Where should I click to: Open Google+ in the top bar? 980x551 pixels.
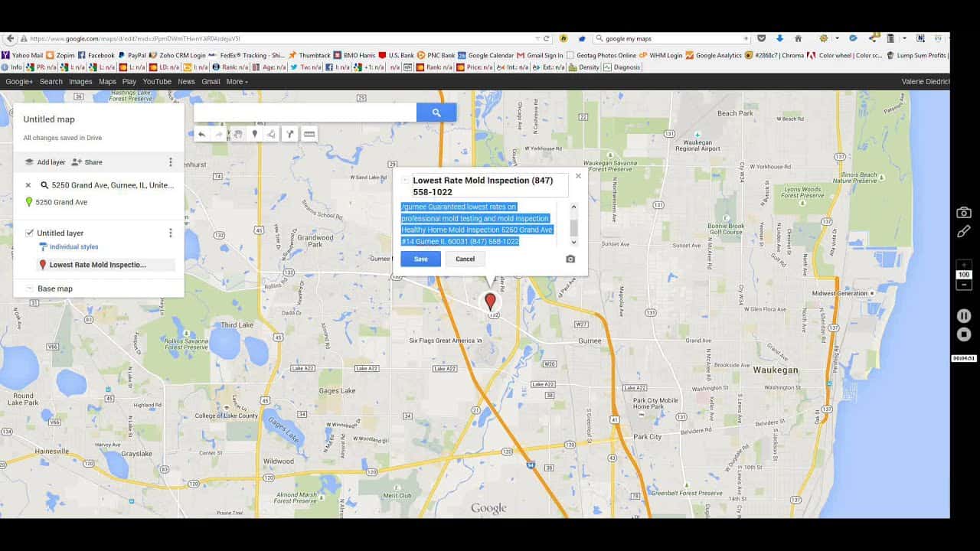click(19, 82)
